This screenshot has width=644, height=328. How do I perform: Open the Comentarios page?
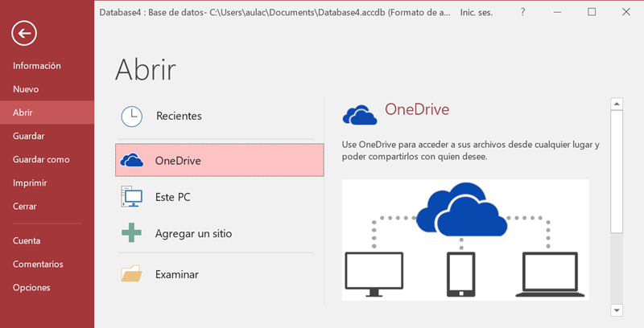38,264
